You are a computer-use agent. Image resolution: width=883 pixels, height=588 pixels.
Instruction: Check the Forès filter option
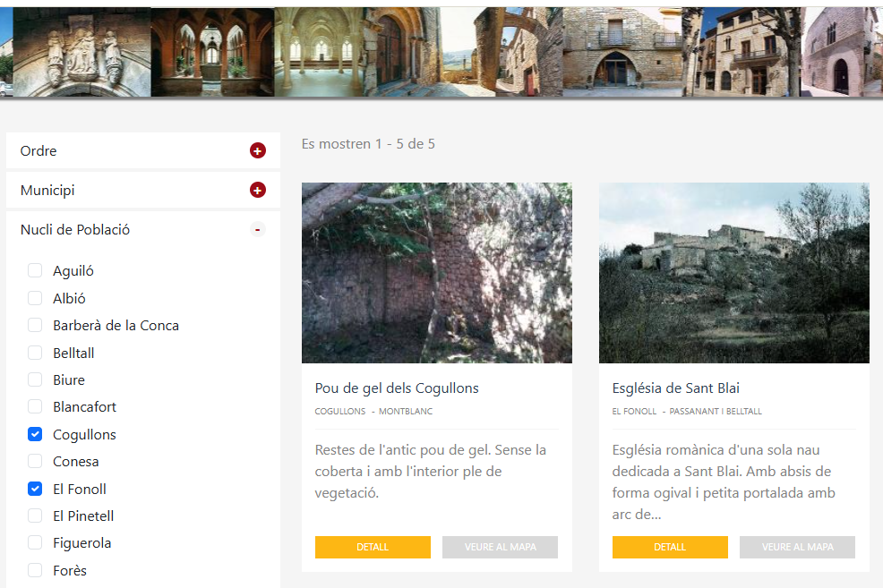click(x=35, y=570)
